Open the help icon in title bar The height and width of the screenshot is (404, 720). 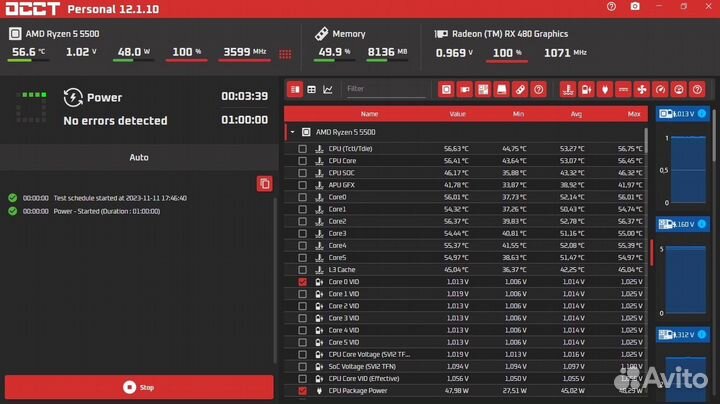611,6
